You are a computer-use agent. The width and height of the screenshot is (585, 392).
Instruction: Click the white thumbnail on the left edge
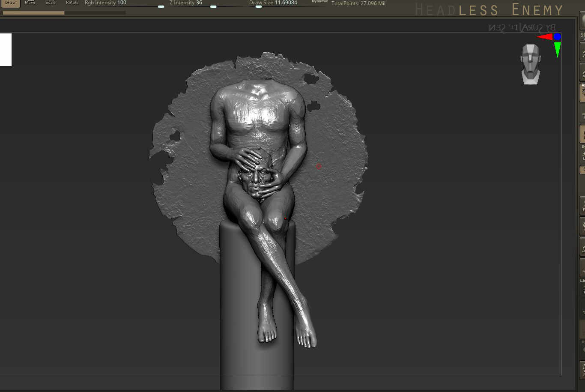(x=5, y=49)
